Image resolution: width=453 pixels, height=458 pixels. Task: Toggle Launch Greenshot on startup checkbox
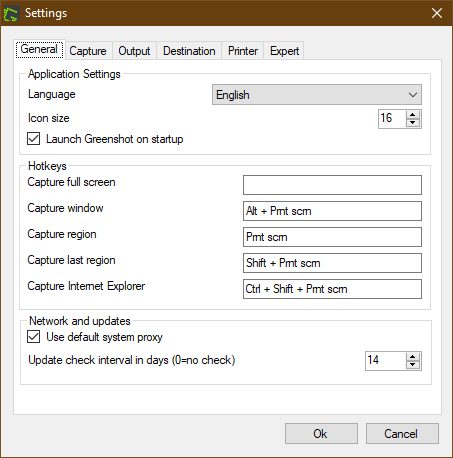point(34,139)
